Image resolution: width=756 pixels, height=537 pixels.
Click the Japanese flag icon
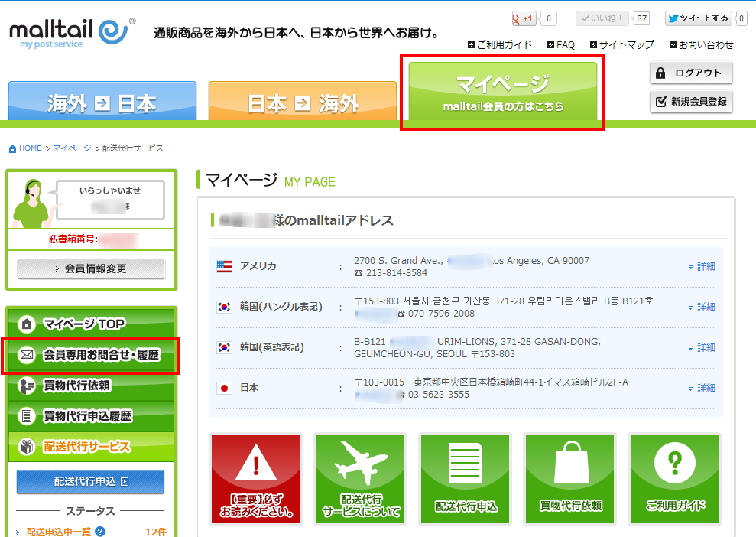click(x=224, y=388)
